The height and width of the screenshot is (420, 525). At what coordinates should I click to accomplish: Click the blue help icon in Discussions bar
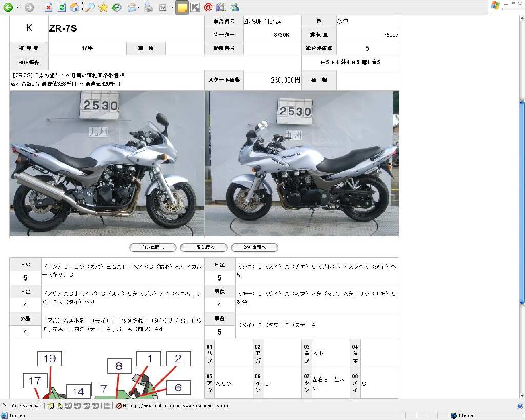click(x=520, y=406)
